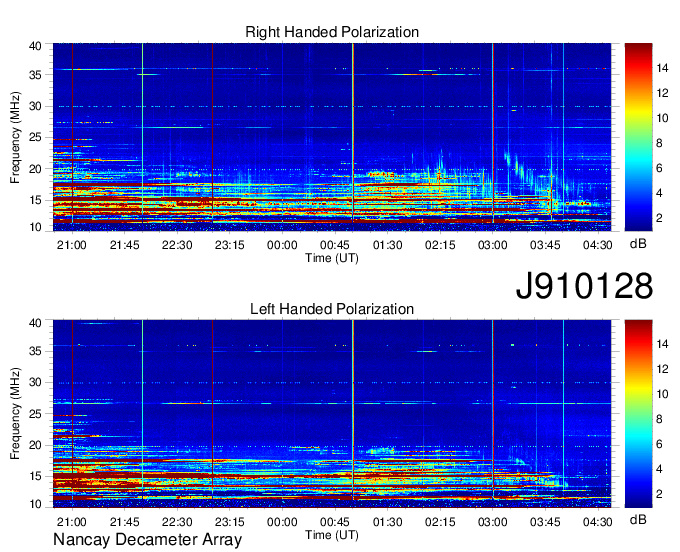Screen dimensions: 680x552
Task: Click 10 MHz tick on lower plot axis
Action: pyautogui.click(x=36, y=504)
